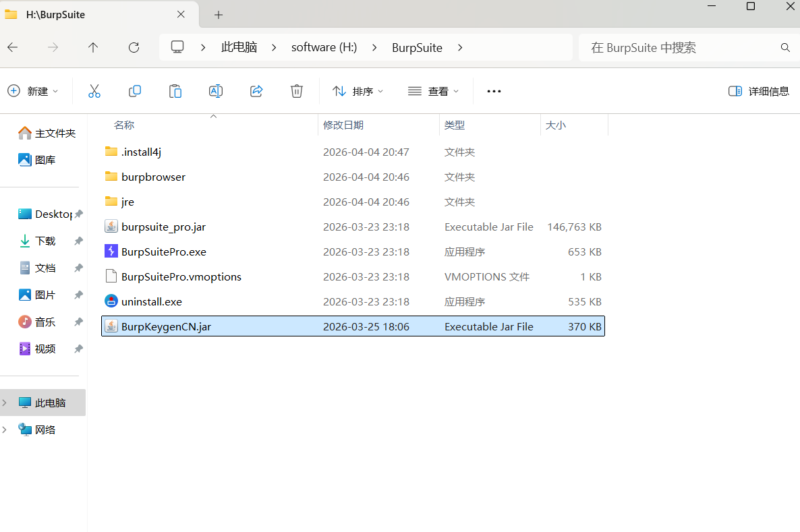Click the BurpKeygenCN.jar file icon
The height and width of the screenshot is (532, 800).
(x=111, y=326)
